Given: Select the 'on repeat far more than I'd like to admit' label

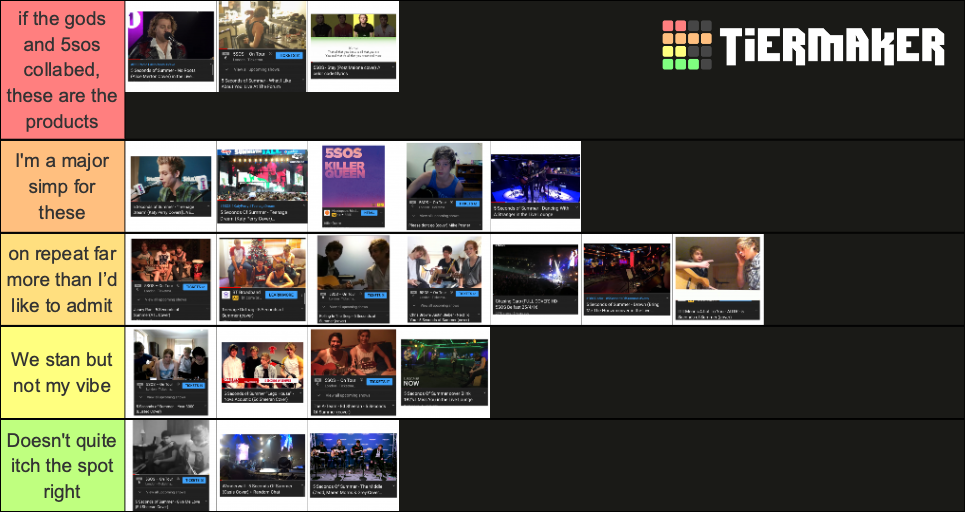Looking at the screenshot, I should (62, 279).
